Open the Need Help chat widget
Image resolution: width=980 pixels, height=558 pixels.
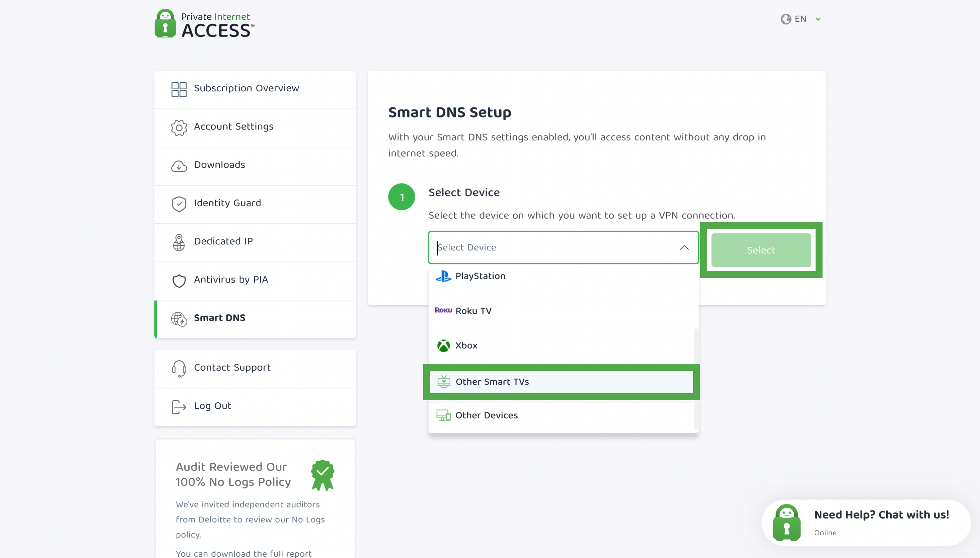point(866,523)
